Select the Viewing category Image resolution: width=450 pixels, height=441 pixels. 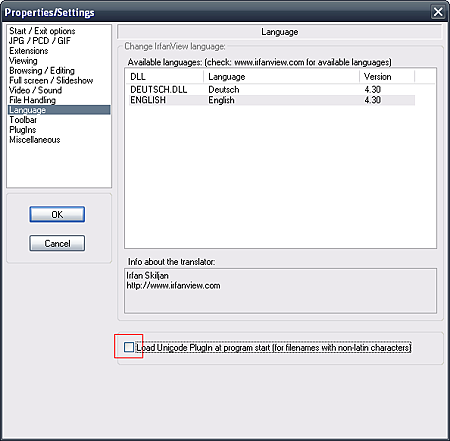[x=23, y=61]
